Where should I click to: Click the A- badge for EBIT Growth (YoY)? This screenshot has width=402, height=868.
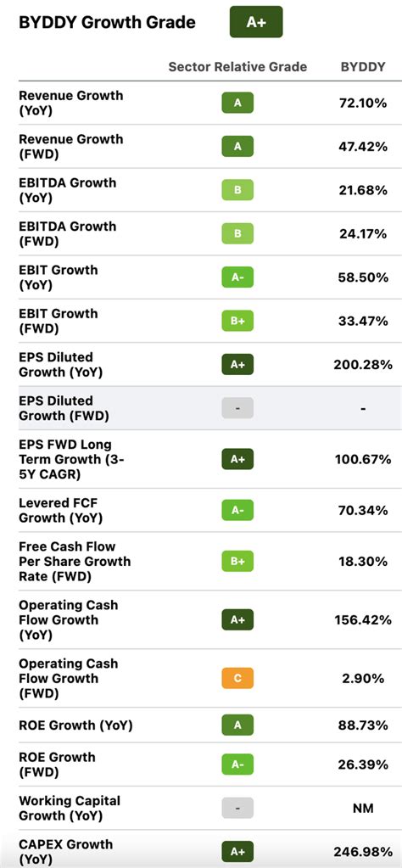tap(237, 277)
